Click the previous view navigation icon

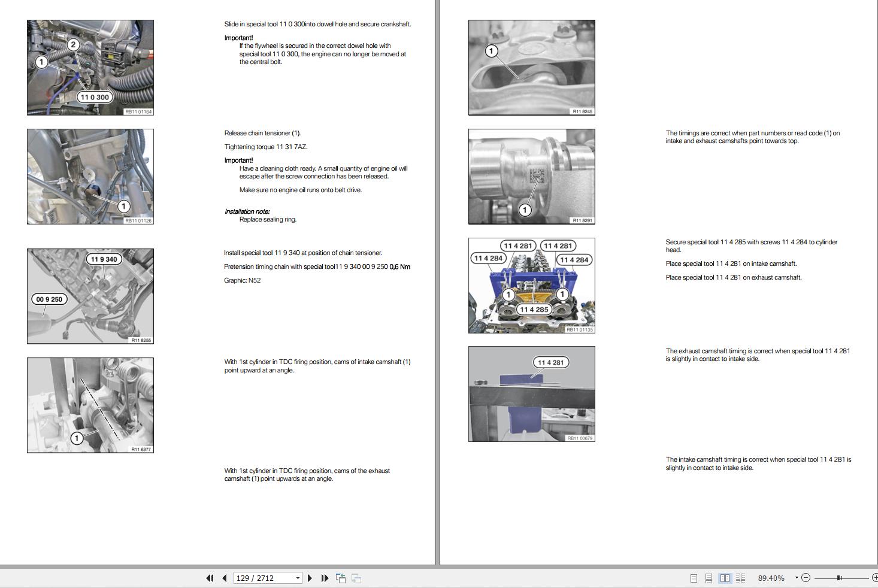(341, 578)
